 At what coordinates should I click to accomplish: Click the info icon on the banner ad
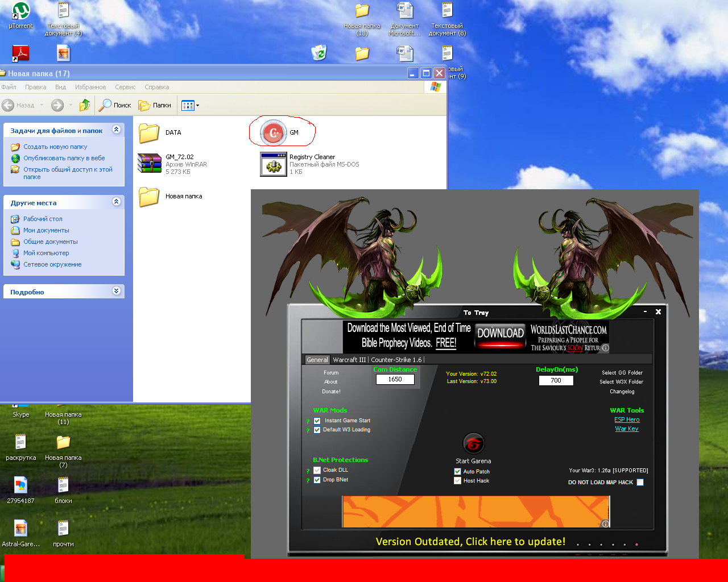(x=605, y=348)
